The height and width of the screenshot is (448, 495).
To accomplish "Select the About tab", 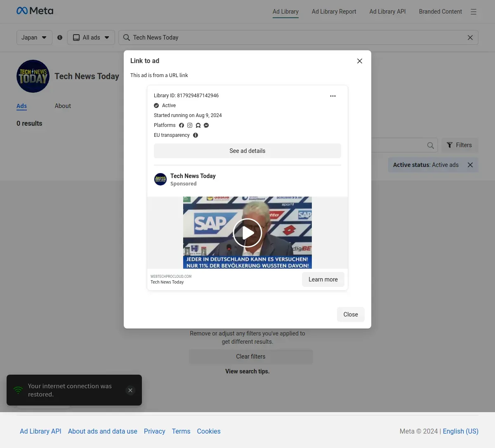I will coord(63,106).
